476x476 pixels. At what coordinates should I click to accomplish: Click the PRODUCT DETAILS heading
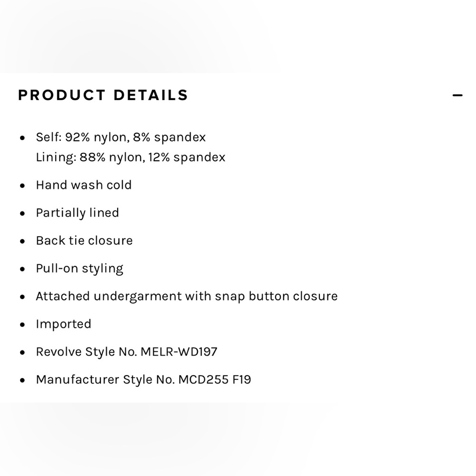tap(103, 95)
